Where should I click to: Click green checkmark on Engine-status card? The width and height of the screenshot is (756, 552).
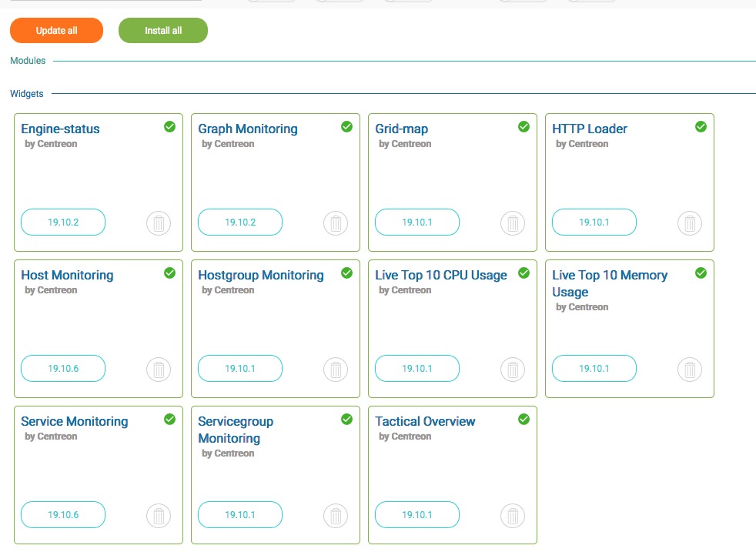pos(169,127)
